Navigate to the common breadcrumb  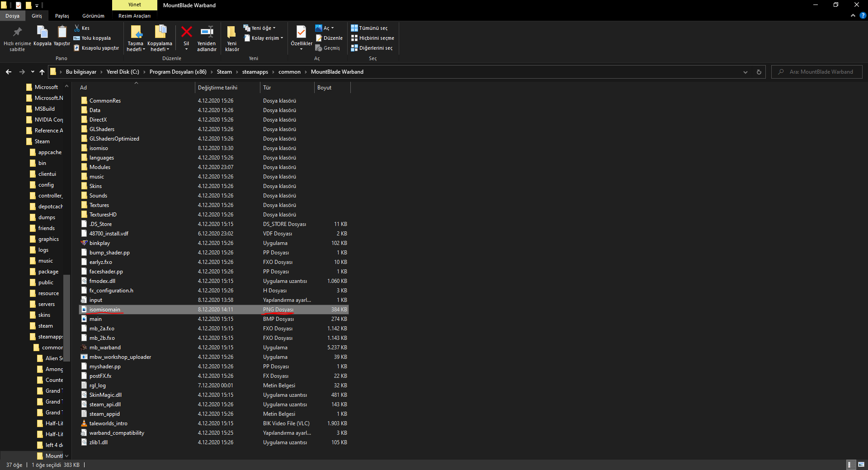289,72
